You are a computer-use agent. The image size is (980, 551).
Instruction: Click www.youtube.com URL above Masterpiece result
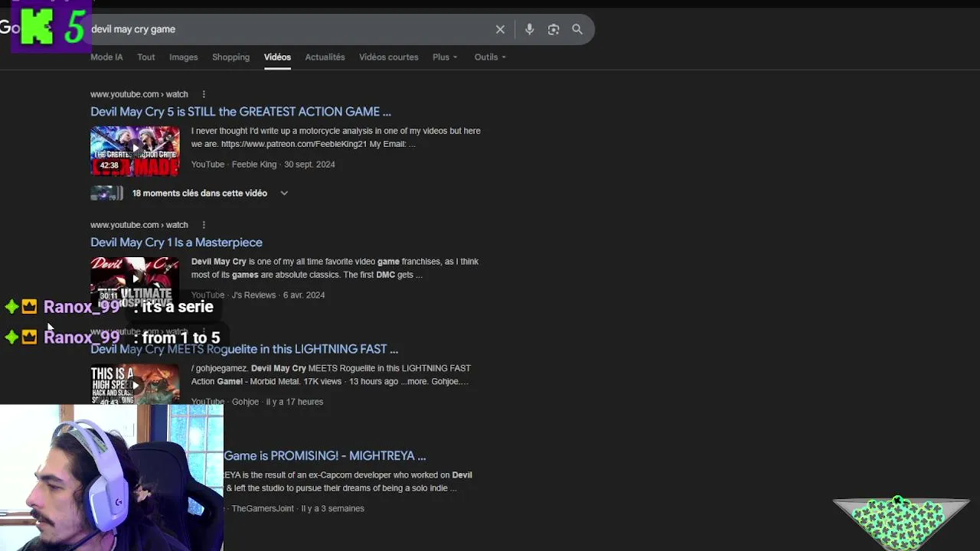click(139, 225)
